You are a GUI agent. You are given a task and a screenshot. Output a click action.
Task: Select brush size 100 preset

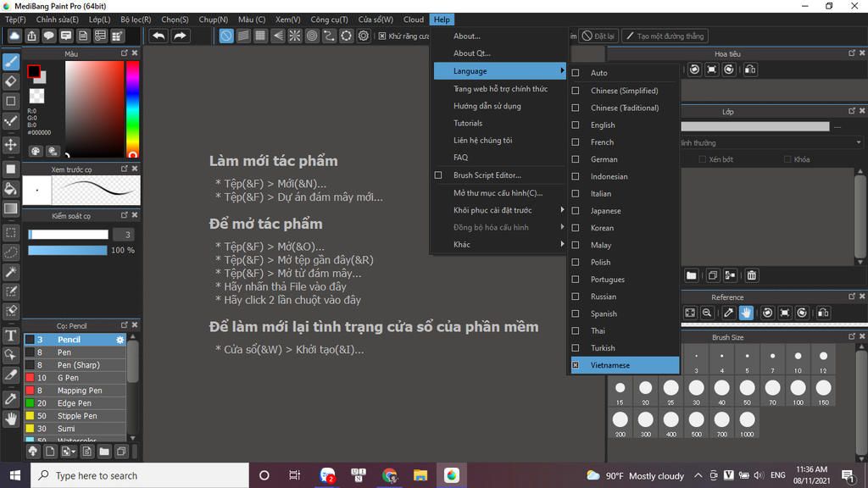coord(798,391)
